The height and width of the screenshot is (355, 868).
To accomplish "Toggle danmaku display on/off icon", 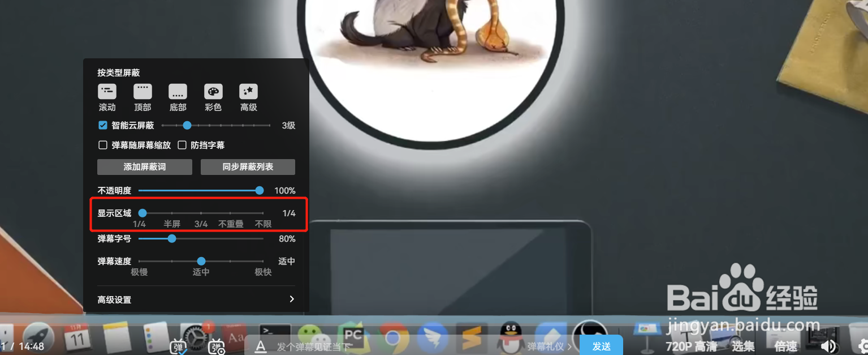I will 179,346.
